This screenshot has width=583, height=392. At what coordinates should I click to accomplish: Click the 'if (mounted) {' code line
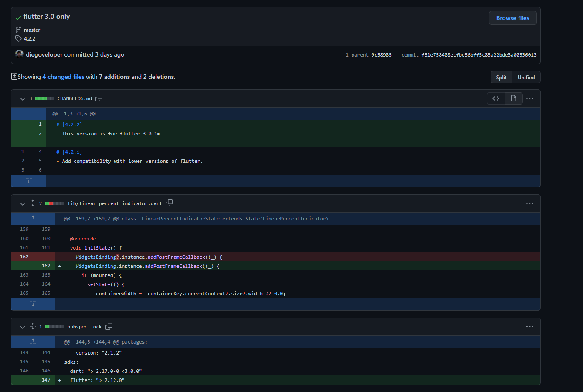(x=102, y=275)
